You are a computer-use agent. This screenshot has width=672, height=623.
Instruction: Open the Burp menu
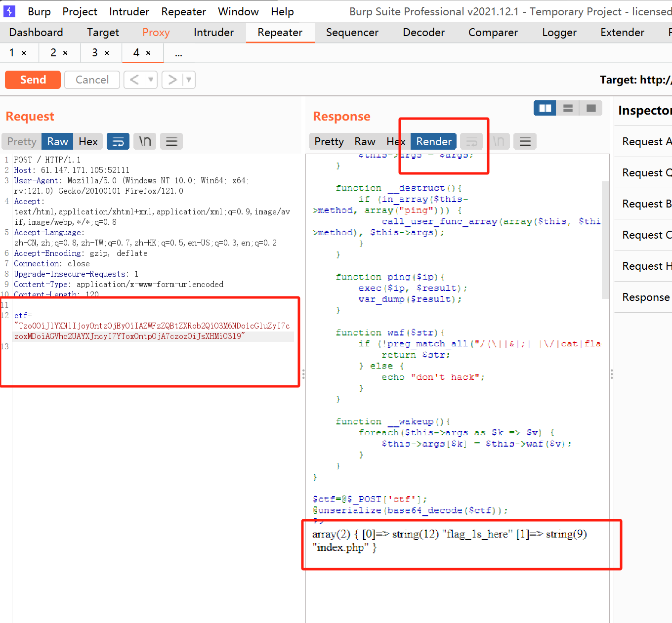tap(39, 11)
